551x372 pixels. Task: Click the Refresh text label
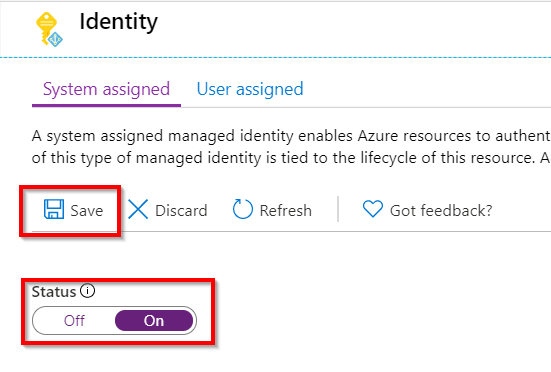286,211
